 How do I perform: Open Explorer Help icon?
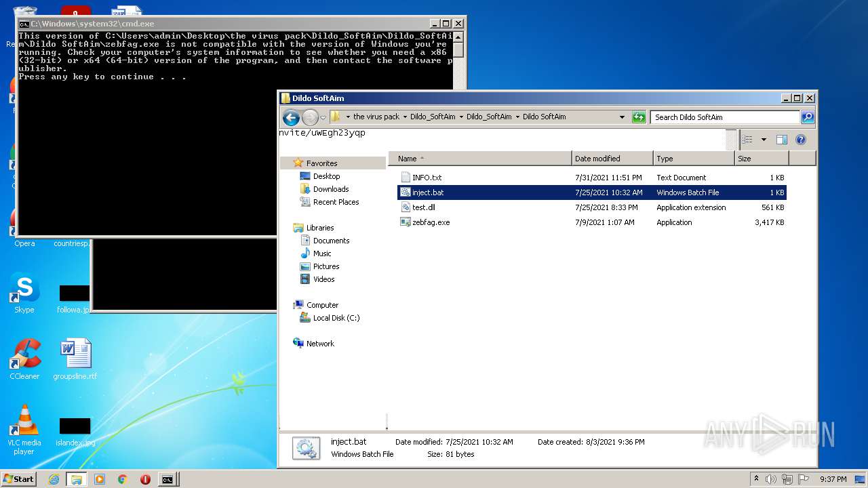801,140
